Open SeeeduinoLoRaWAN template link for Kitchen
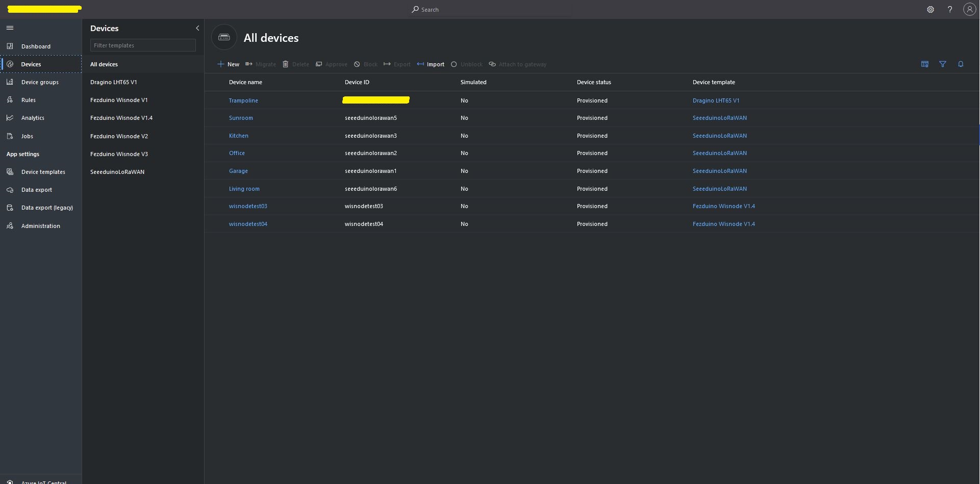Image resolution: width=980 pixels, height=484 pixels. 719,136
